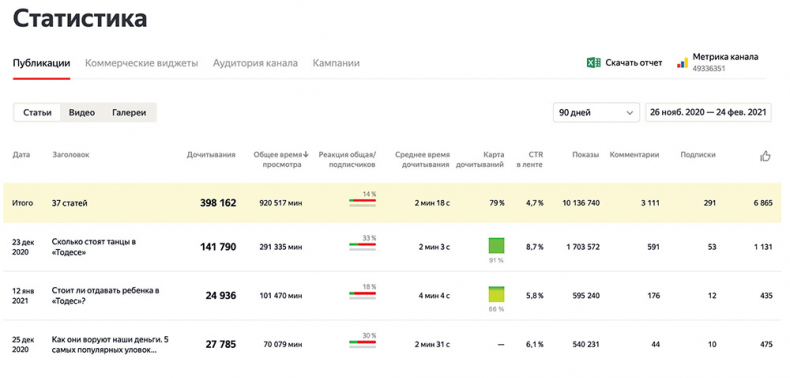
Task: Click reaction bar showing 33% for Тодес article
Action: click(x=362, y=246)
